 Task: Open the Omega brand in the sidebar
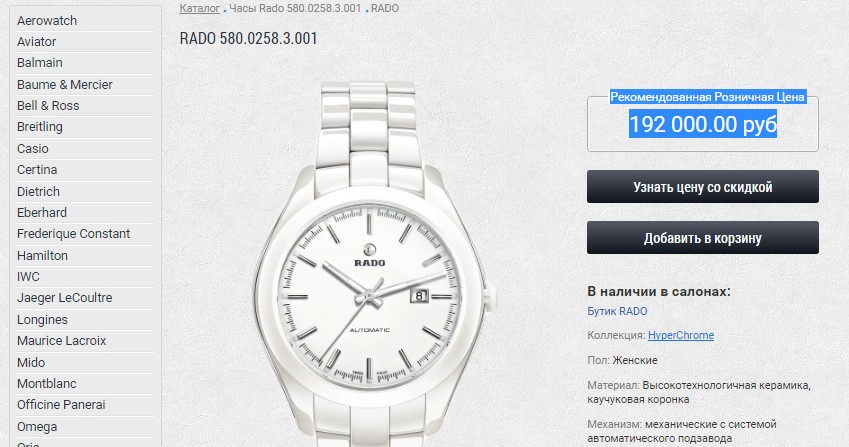tap(37, 426)
